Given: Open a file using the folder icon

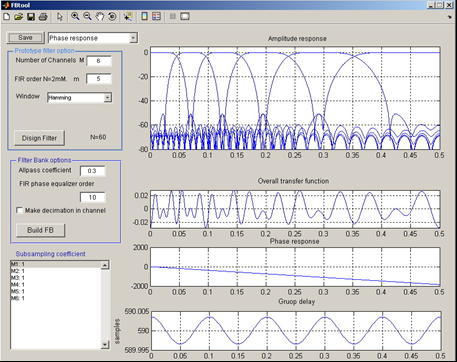Looking at the screenshot, I should coord(18,17).
